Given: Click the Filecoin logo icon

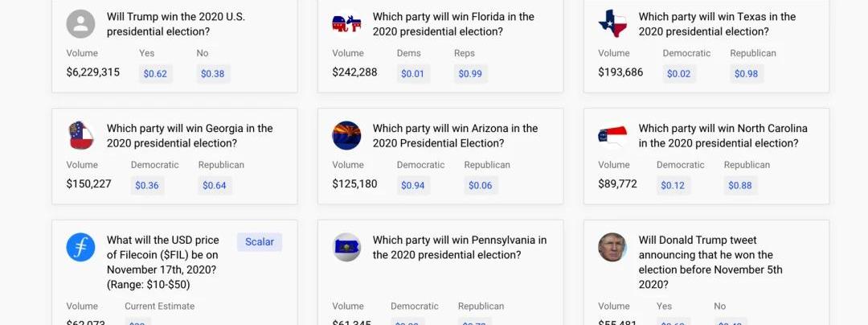Looking at the screenshot, I should coord(80,248).
